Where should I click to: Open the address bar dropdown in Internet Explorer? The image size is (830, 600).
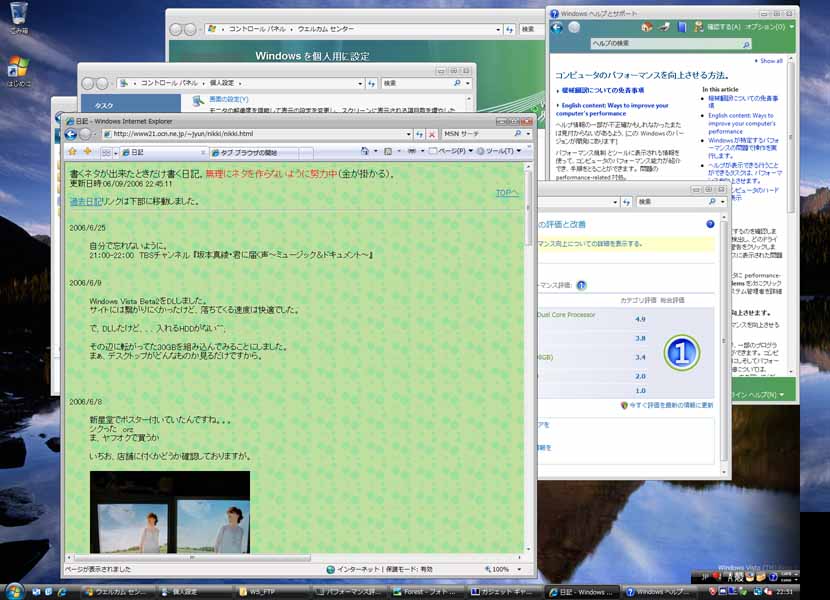(x=408, y=135)
